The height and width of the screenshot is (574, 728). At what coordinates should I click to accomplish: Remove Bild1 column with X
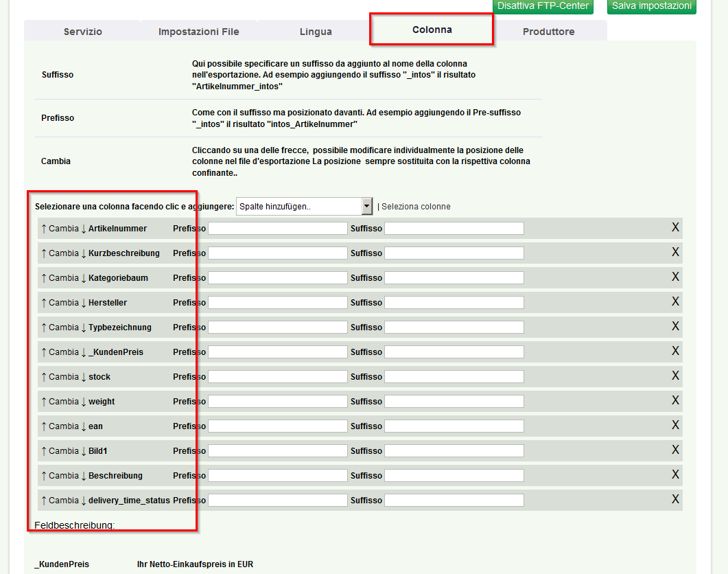coord(676,450)
